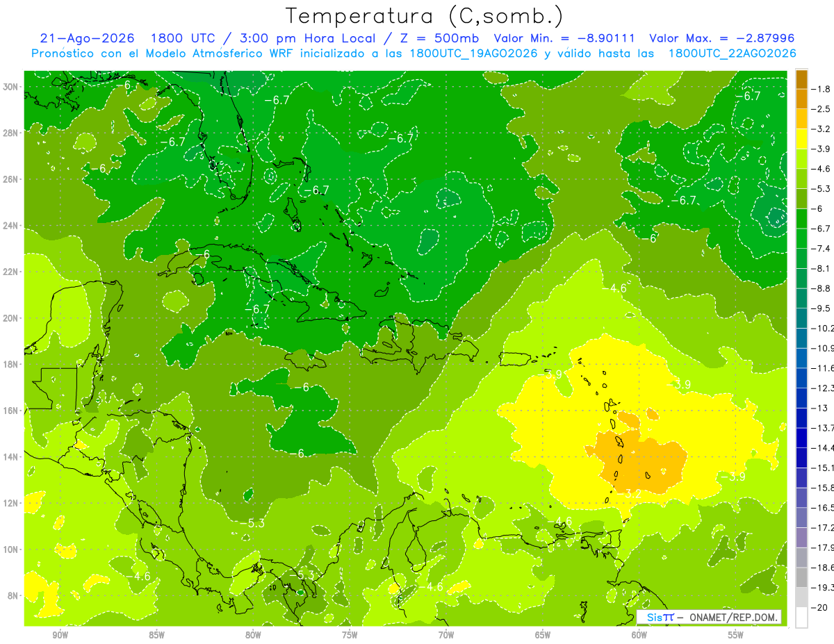This screenshot has width=834, height=644.
Task: Click the "30N" latitude tick label
Action: [x=11, y=87]
